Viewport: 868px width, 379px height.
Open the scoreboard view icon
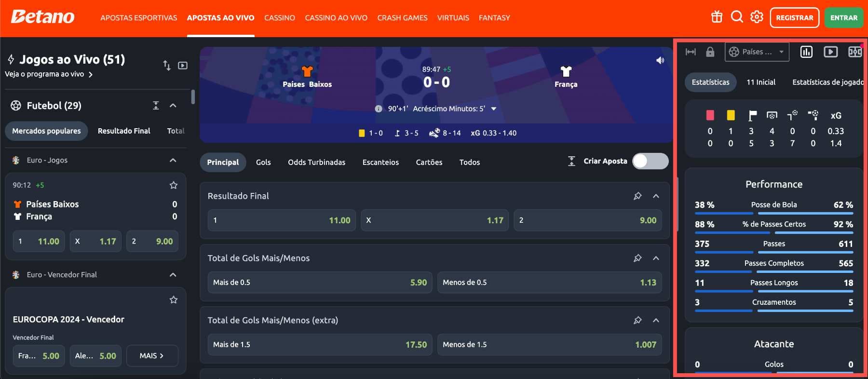(x=855, y=52)
